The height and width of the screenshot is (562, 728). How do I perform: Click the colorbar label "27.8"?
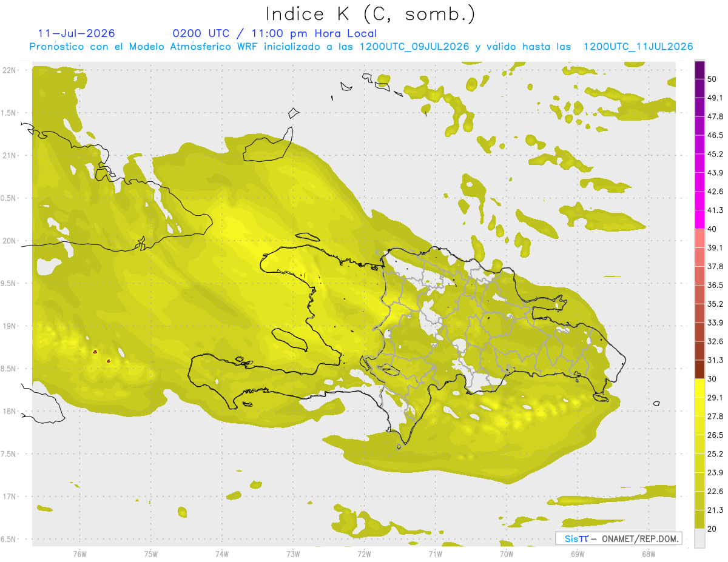(x=715, y=416)
